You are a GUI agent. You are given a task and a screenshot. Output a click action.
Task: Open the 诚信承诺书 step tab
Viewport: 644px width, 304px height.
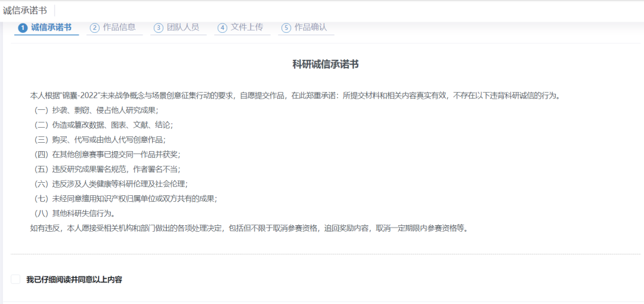(x=47, y=27)
